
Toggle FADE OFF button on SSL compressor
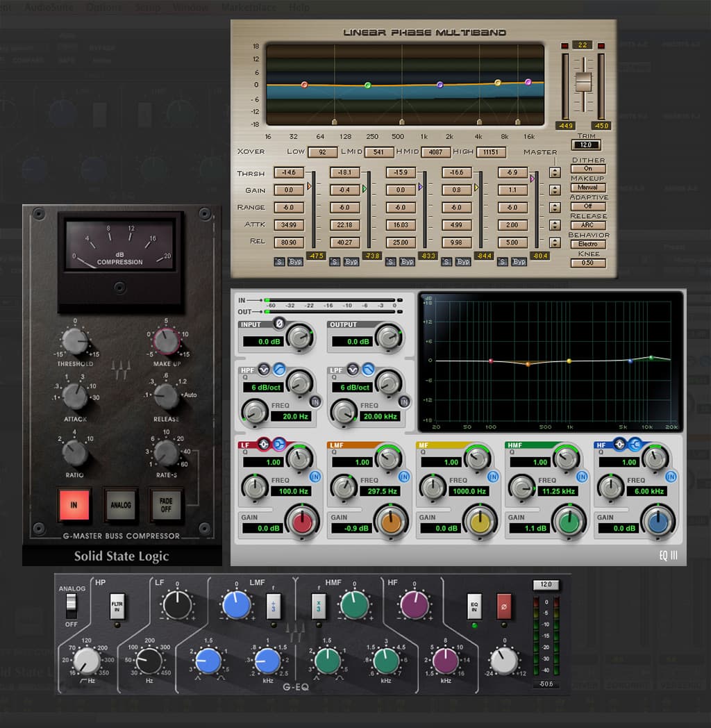click(x=166, y=505)
